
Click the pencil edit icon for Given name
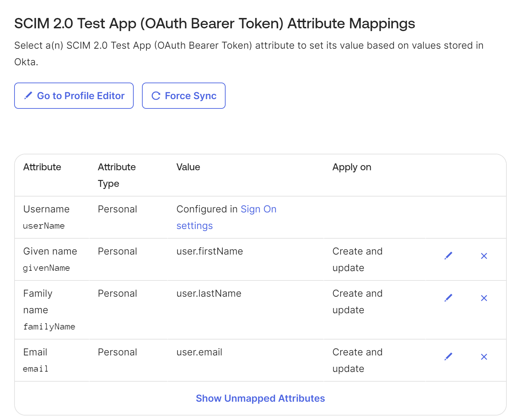coord(448,256)
